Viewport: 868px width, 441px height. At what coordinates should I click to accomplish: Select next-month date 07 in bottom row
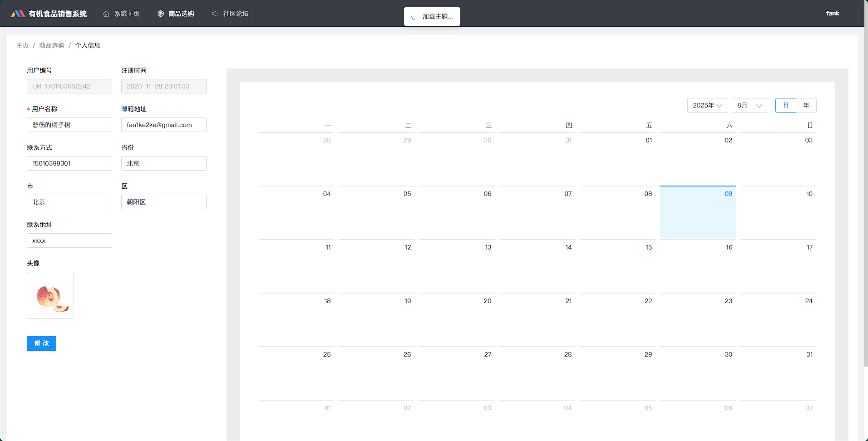[778, 420]
